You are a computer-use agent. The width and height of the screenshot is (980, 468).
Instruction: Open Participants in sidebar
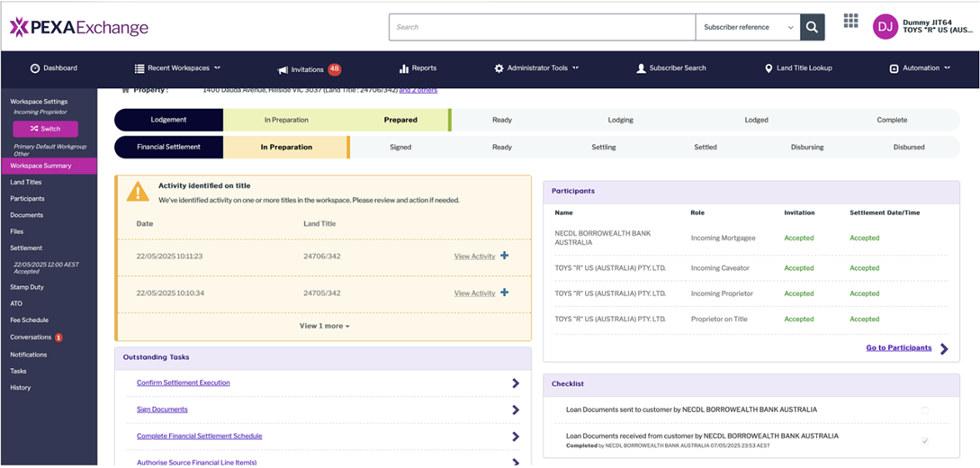pos(28,199)
